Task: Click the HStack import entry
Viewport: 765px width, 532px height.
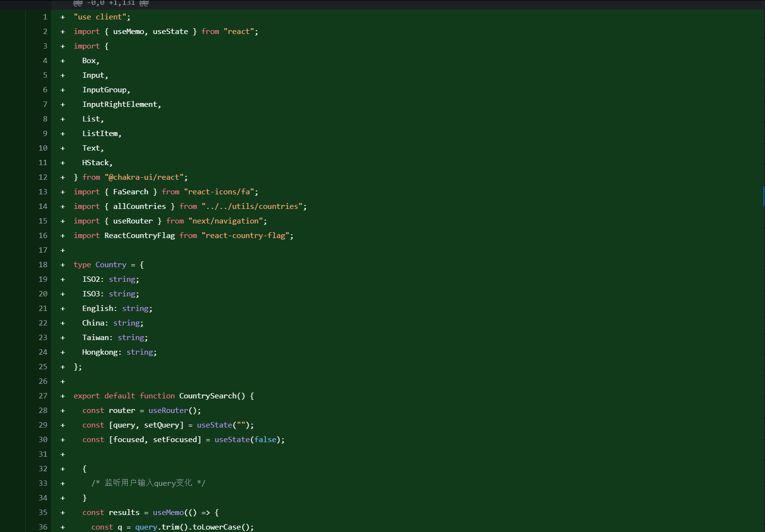Action: (x=97, y=163)
